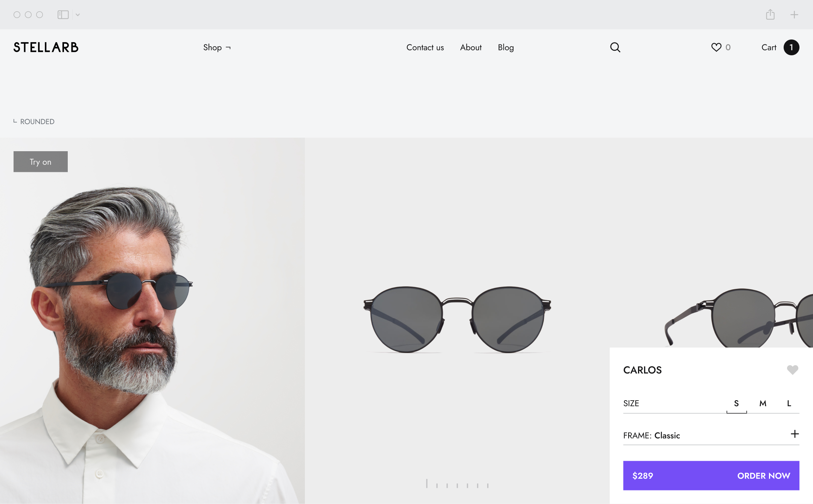Viewport: 813px width, 504px height.
Task: Add Carlos to favorites with heart
Action: tap(792, 370)
